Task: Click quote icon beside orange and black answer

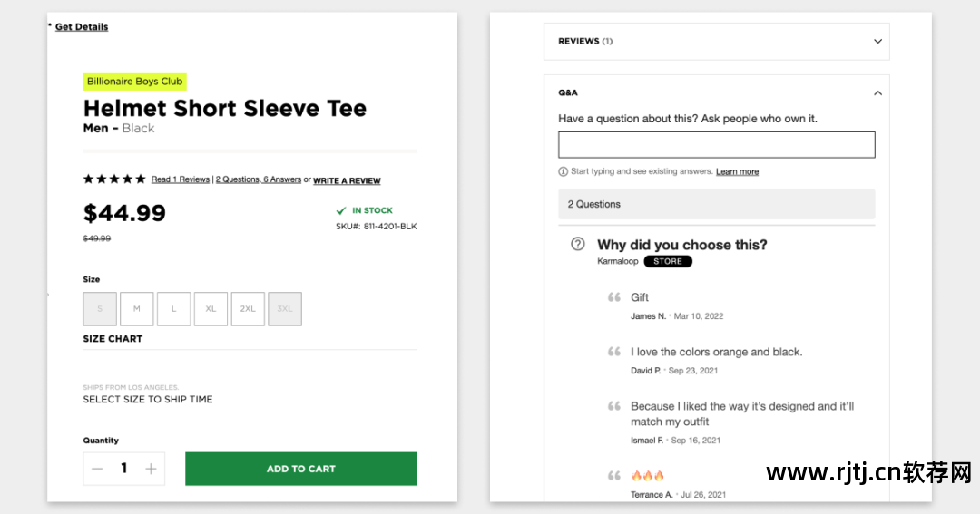Action: click(614, 352)
